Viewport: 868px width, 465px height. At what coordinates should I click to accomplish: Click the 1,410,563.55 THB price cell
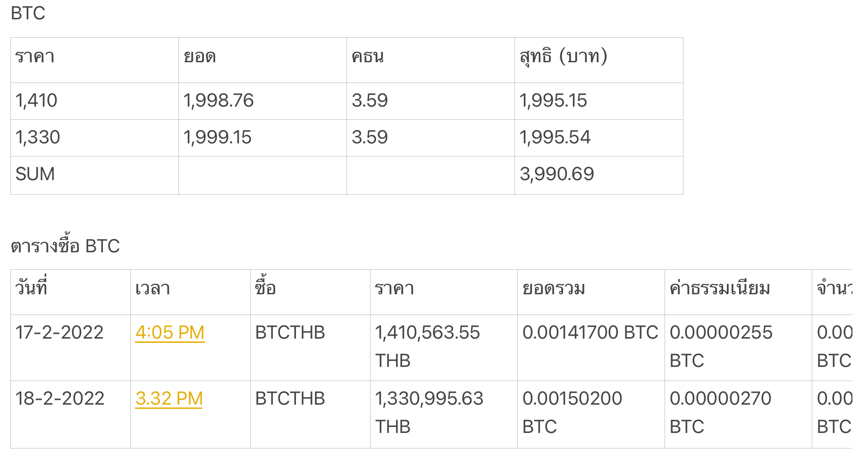coord(444,348)
